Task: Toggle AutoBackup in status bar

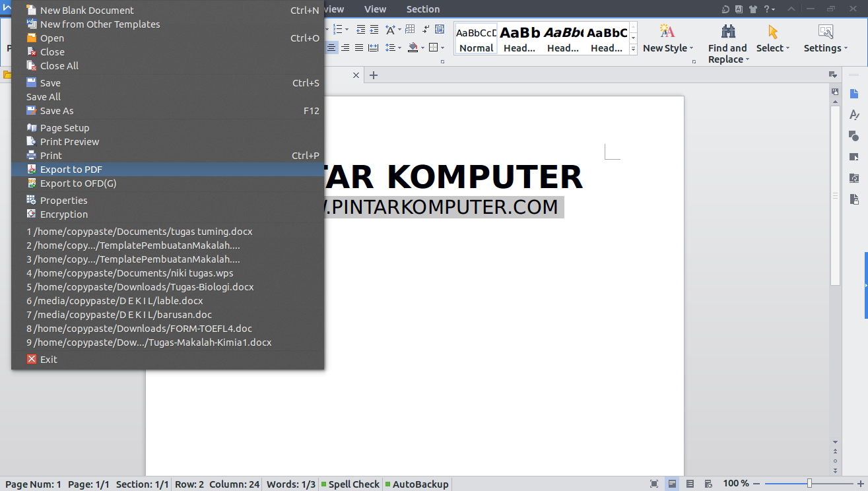Action: pos(417,484)
